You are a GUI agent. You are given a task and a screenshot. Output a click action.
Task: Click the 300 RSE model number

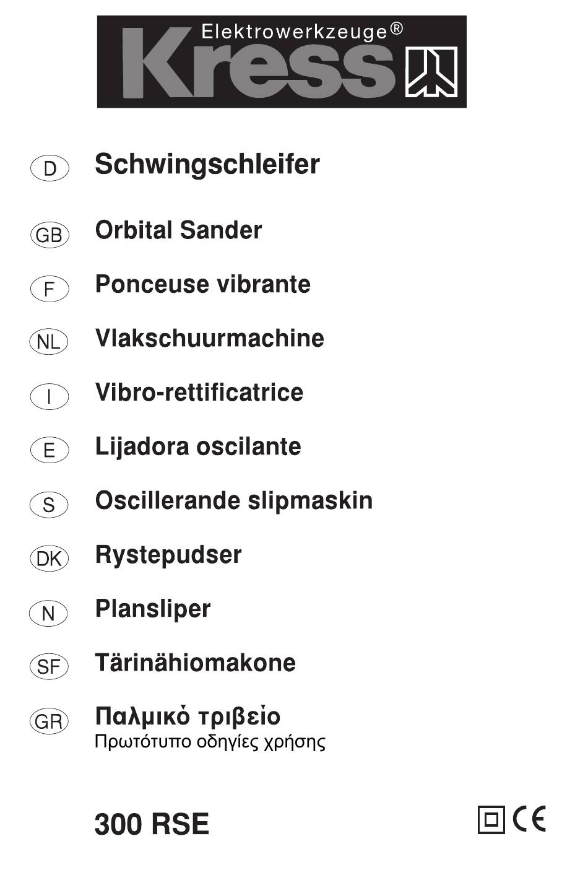tap(152, 824)
